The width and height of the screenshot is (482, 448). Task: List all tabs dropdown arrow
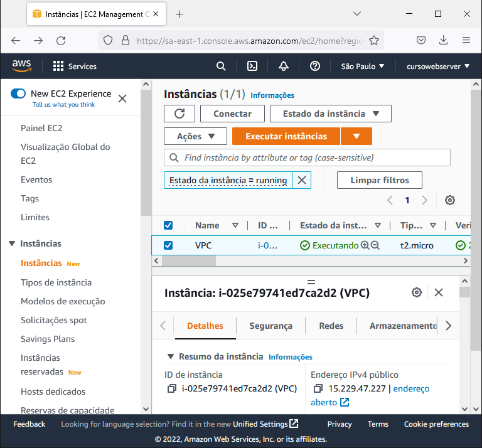357,14
